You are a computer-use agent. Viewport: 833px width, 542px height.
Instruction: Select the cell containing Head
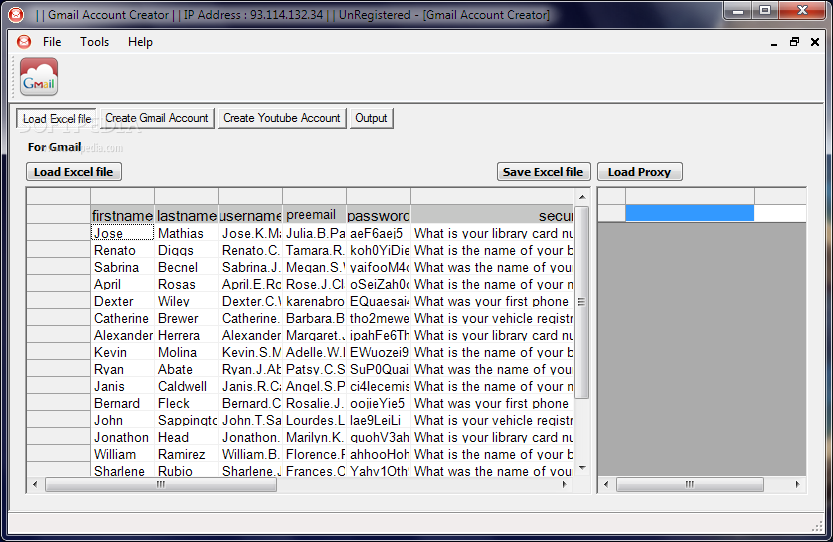[186, 437]
